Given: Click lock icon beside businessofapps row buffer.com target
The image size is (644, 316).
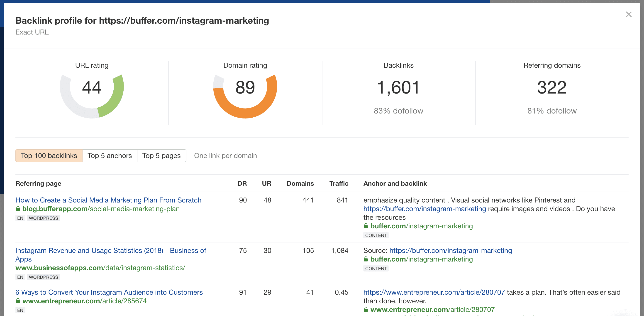Looking at the screenshot, I should tap(366, 259).
